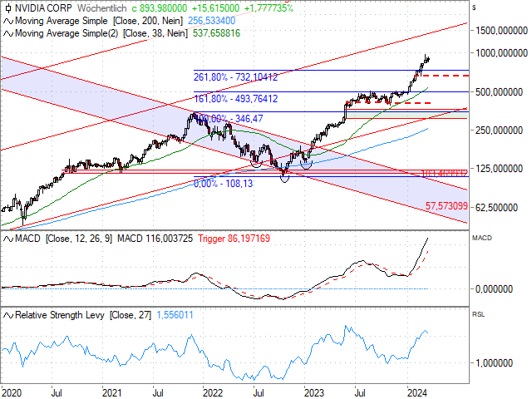
Task: Click the 1000,000000 price axis label
Action: (501, 53)
